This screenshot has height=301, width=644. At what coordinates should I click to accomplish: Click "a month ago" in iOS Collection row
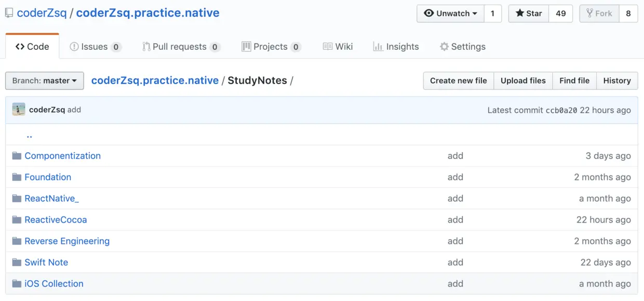(605, 283)
